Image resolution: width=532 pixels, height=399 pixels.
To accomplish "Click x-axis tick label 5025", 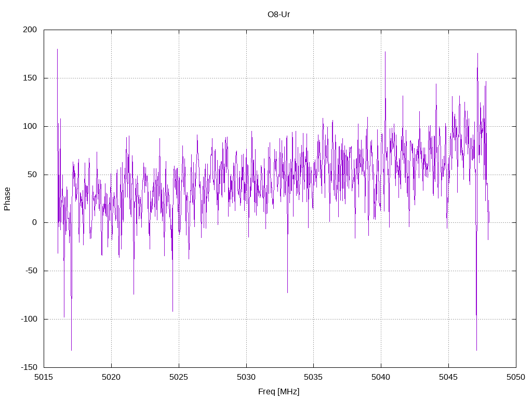I will click(179, 377).
